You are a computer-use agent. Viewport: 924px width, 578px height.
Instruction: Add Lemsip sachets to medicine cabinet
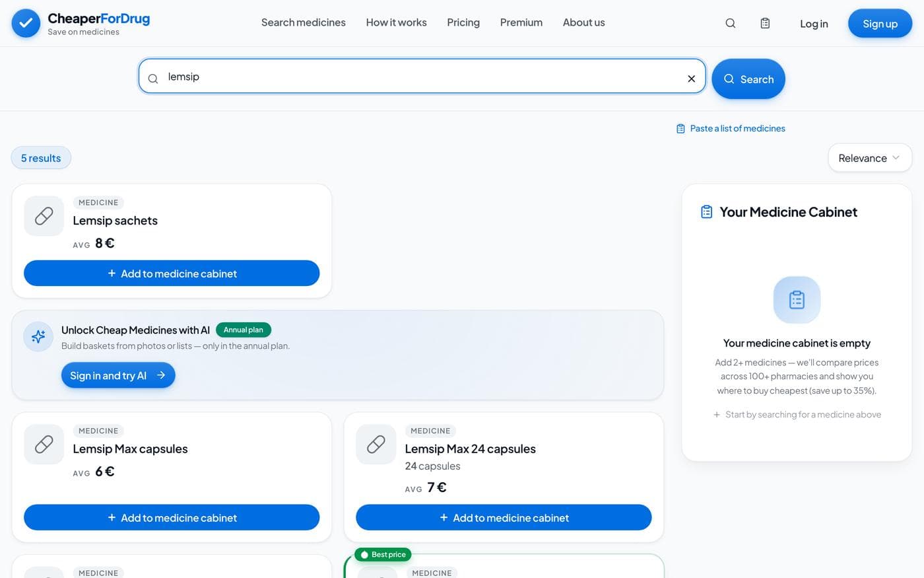tap(172, 273)
